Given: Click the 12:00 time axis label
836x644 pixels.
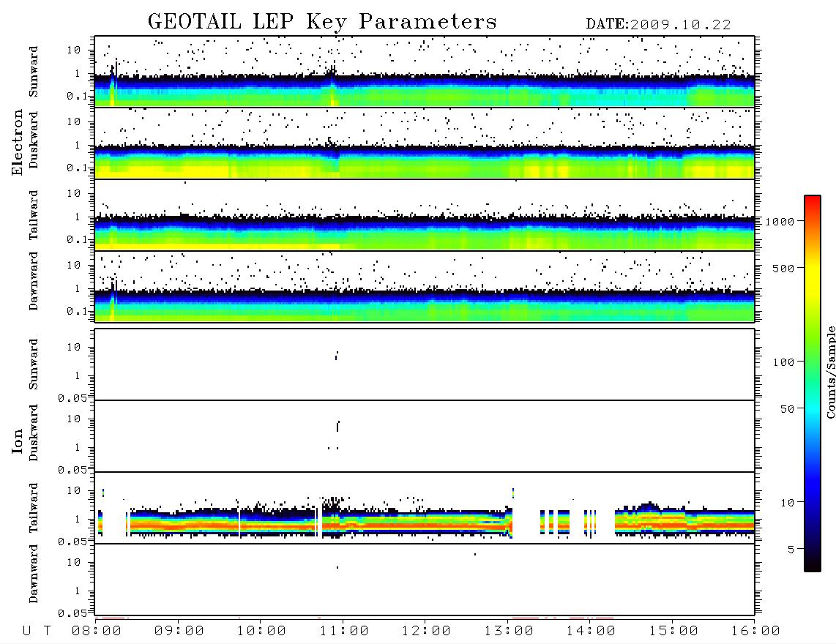Looking at the screenshot, I should (426, 631).
